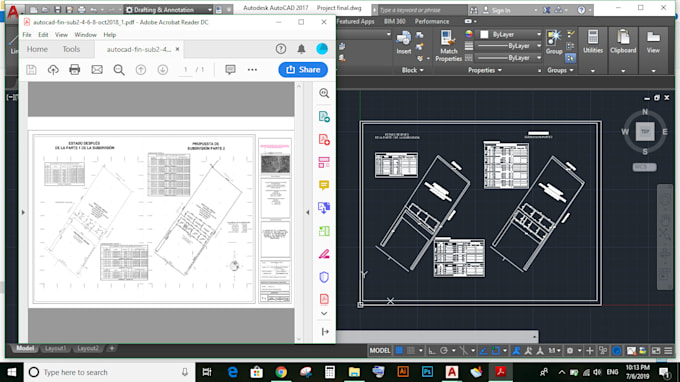Open the comment tool in Acrobat toolbar

[x=230, y=70]
